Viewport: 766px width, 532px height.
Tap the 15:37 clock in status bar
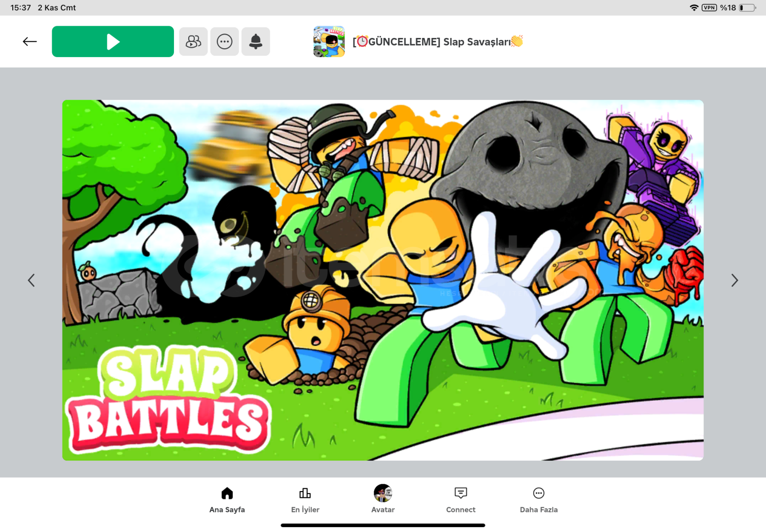21,8
